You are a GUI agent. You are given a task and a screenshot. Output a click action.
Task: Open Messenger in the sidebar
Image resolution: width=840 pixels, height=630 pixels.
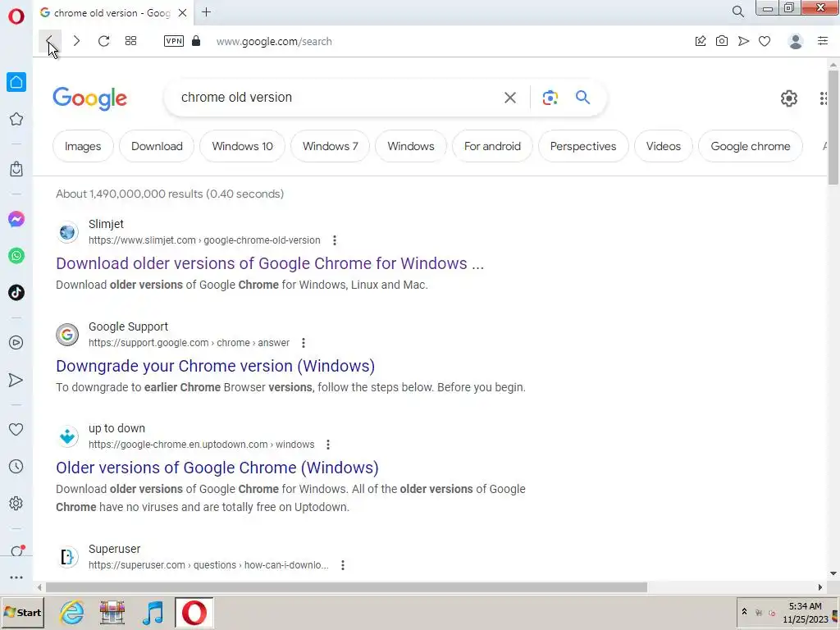(16, 219)
